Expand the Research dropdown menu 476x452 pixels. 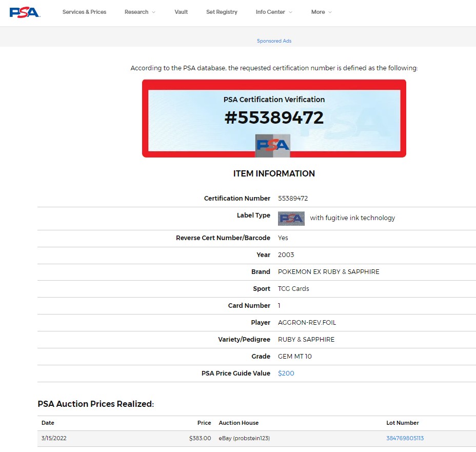140,12
